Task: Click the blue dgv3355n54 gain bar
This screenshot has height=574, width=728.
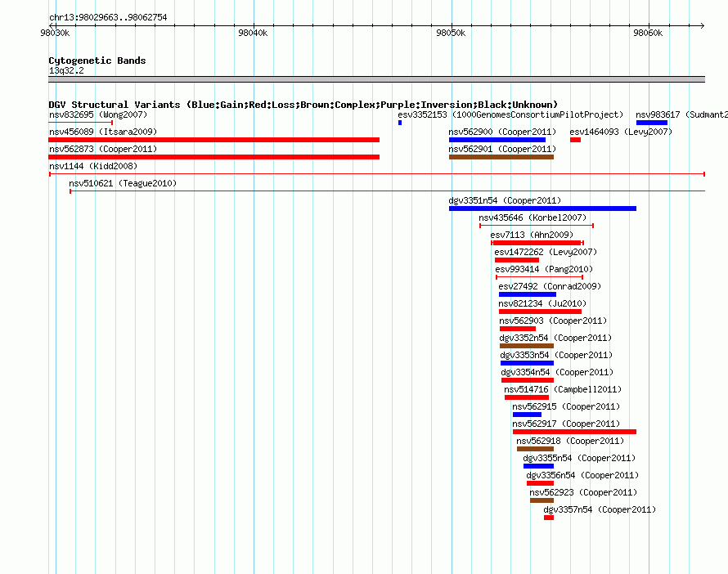Action: (538, 466)
